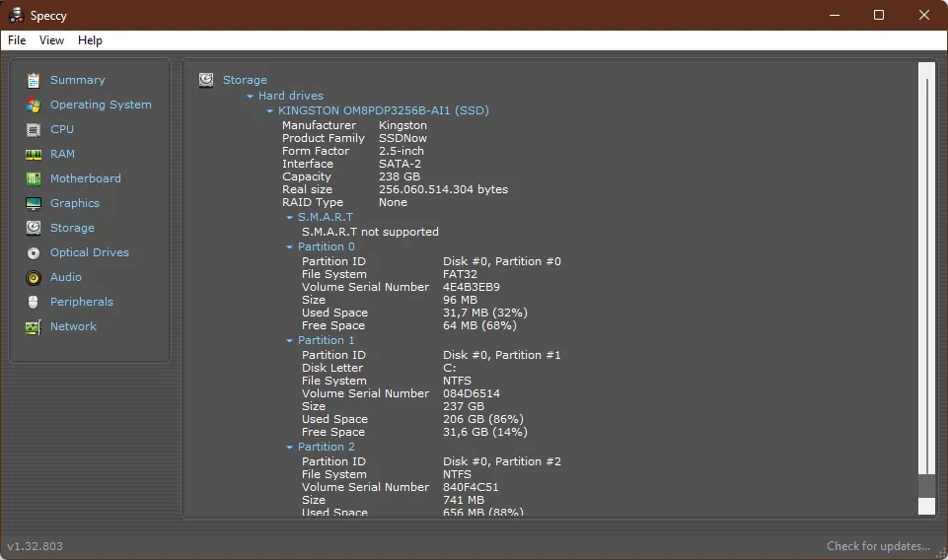Open the Audio speaker icon

pyautogui.click(x=34, y=277)
